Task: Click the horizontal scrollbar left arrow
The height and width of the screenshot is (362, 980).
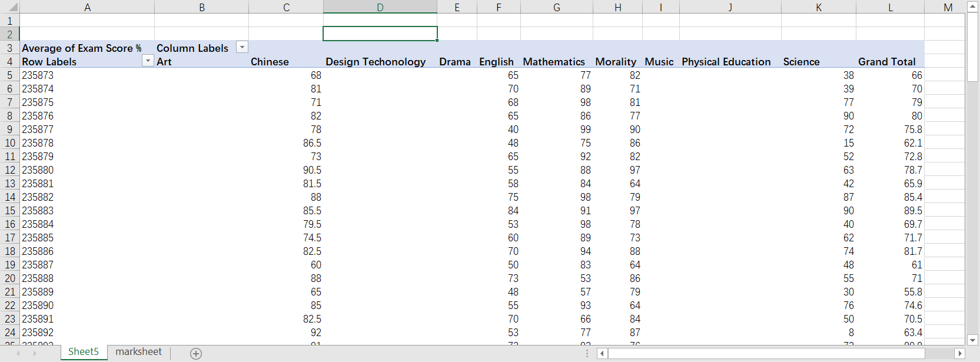Action: coord(602,353)
